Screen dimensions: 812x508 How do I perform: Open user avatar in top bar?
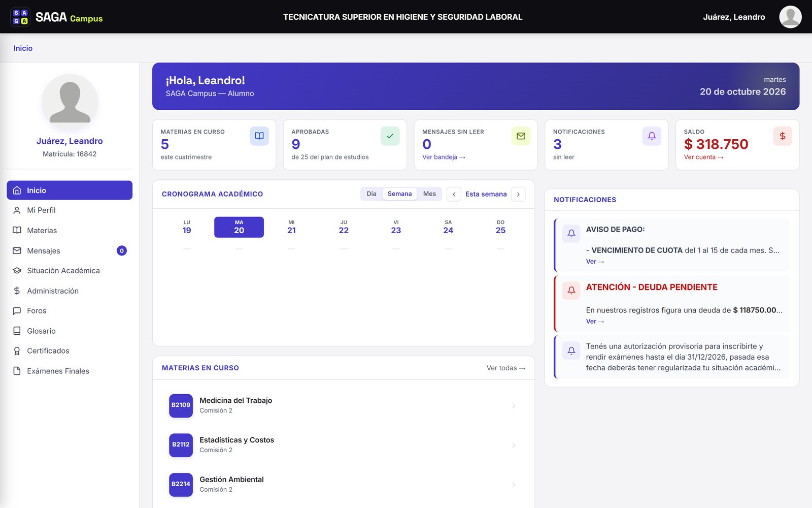click(x=790, y=17)
